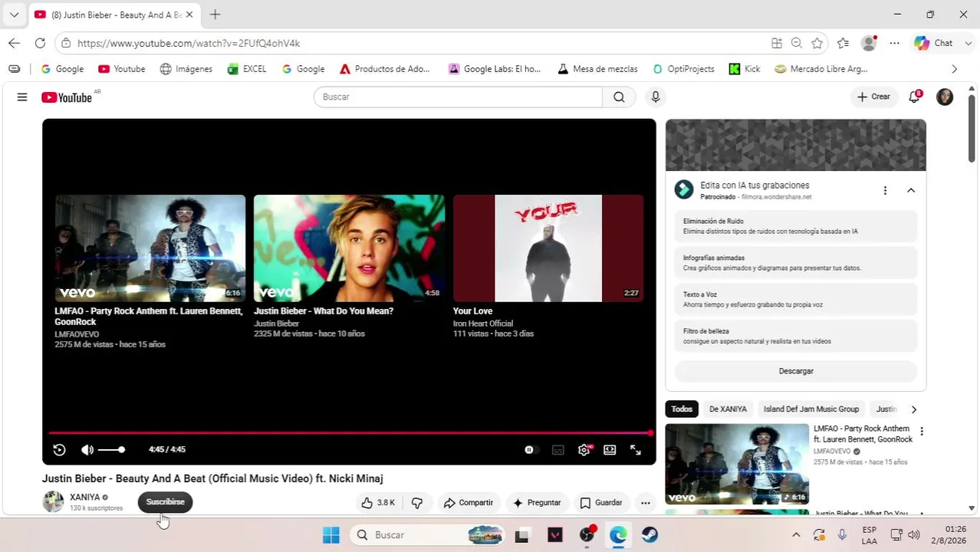Dislike the video
The width and height of the screenshot is (980, 552).
pyautogui.click(x=417, y=503)
